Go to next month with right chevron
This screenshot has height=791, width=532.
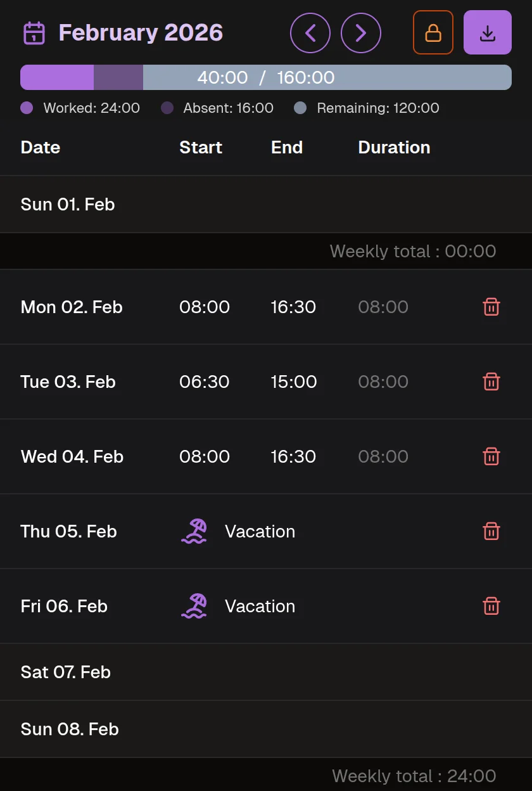(361, 33)
